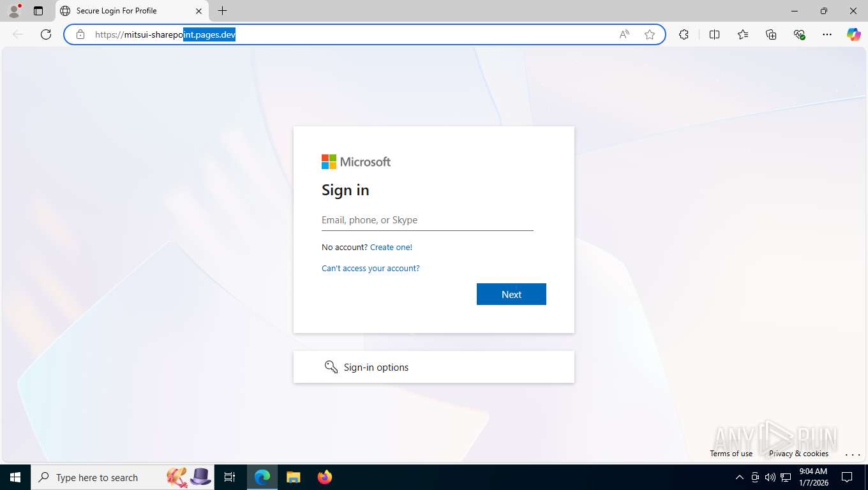
Task: Click Microsoft Edge taskbar icon
Action: click(262, 477)
